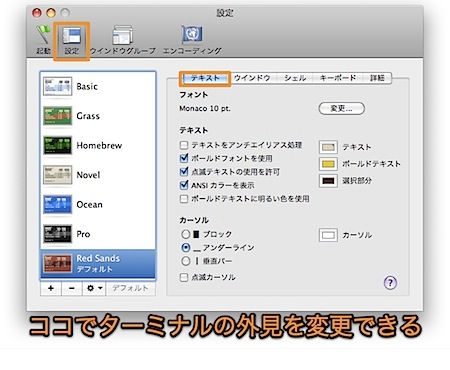Image resolution: width=450 pixels, height=370 pixels.
Task: Choose the Novel profile thumbnail
Action: (57, 175)
